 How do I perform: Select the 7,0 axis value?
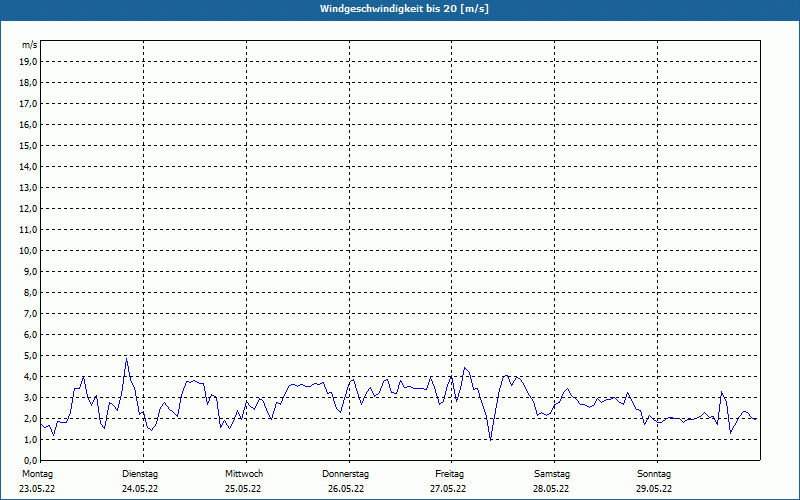coord(30,314)
